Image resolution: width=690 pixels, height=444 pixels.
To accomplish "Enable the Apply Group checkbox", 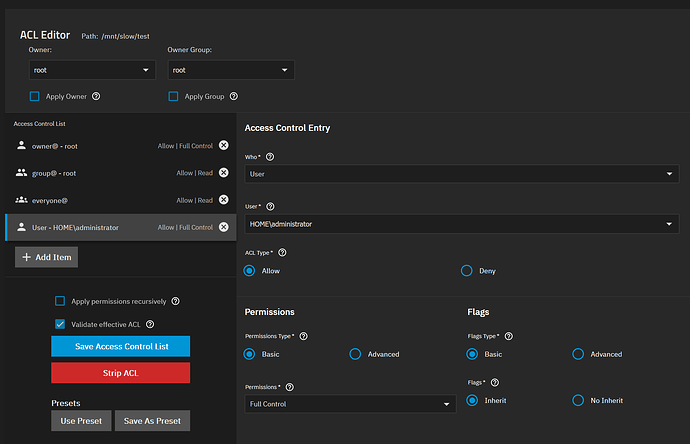I will click(x=173, y=96).
